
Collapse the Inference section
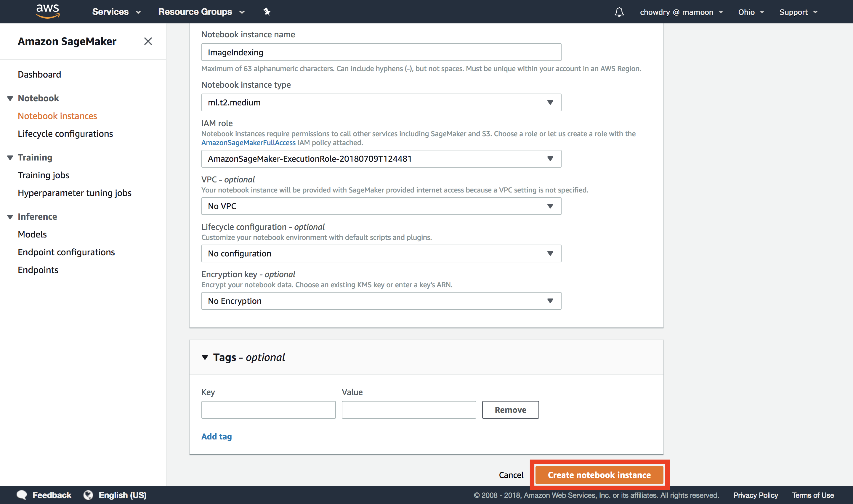click(10, 217)
